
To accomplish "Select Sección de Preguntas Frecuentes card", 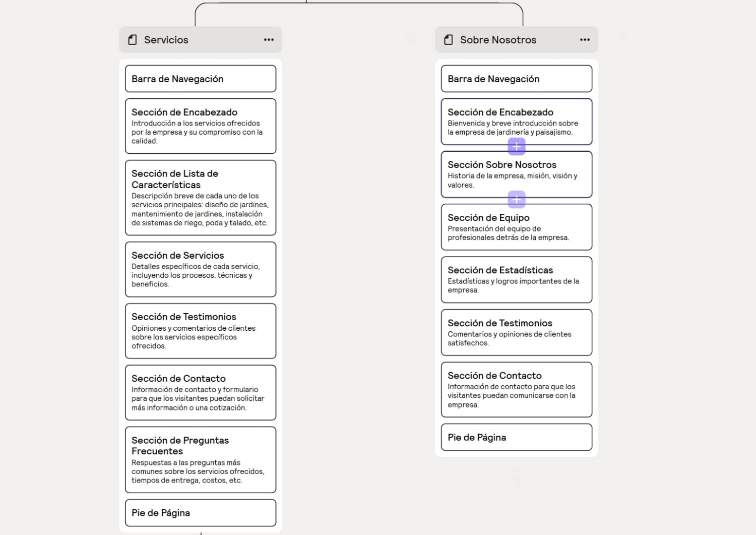I will 201,460.
